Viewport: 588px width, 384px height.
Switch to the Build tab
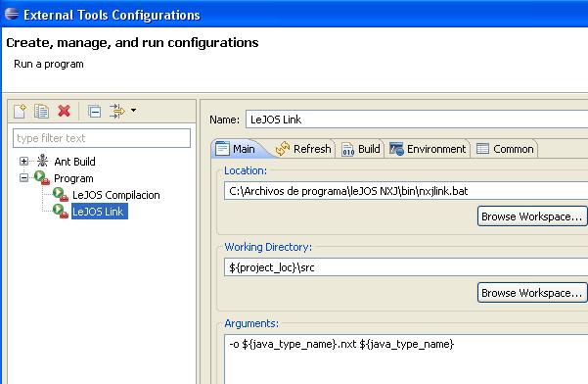(x=361, y=149)
